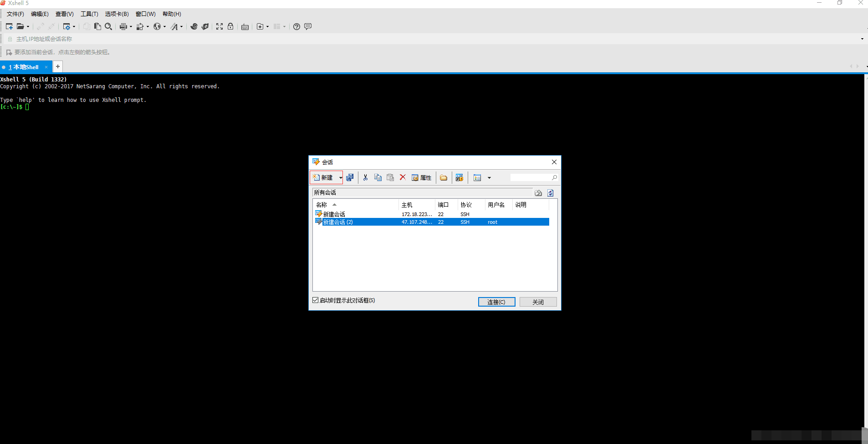
Task: Open the 帮助(H) menu
Action: coord(172,14)
